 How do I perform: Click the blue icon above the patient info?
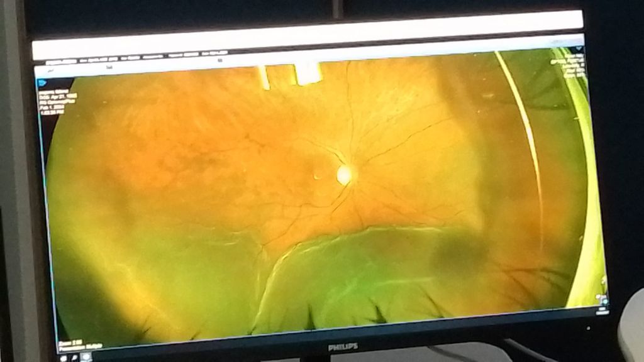[42, 82]
